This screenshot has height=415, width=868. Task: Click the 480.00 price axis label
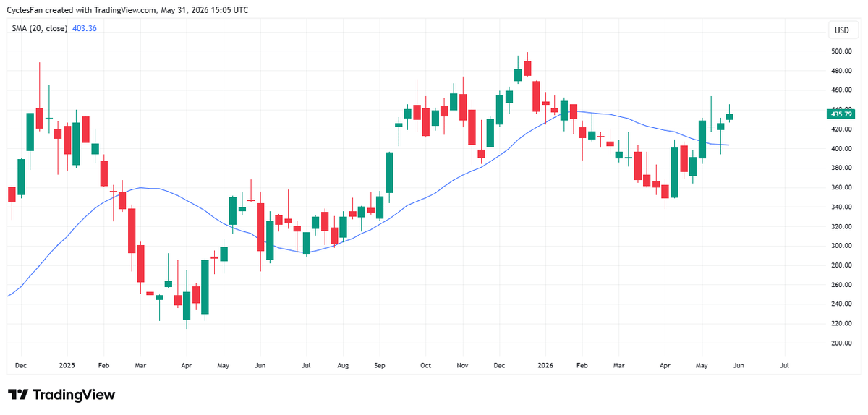tap(841, 71)
